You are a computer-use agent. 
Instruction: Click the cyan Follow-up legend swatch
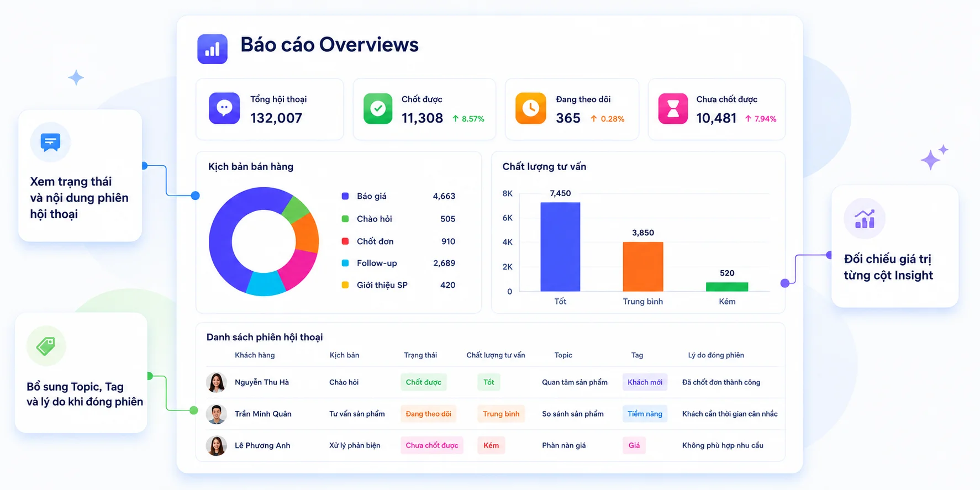point(345,263)
